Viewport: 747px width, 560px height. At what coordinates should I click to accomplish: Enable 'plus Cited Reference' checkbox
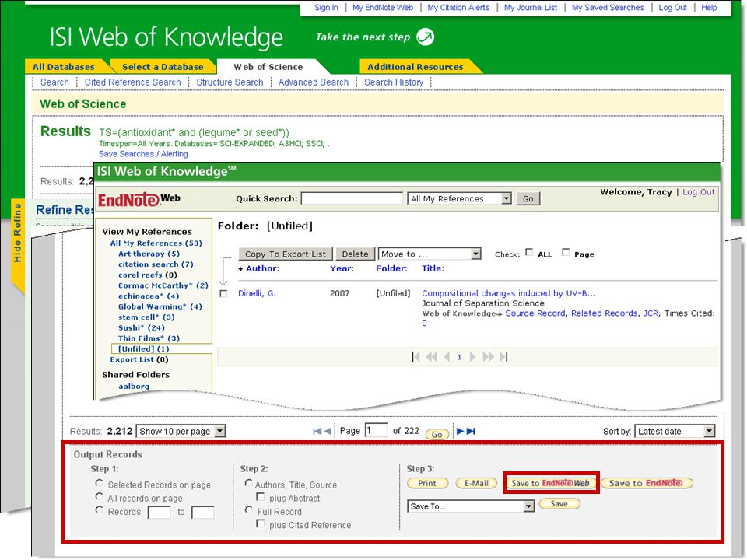click(x=261, y=523)
